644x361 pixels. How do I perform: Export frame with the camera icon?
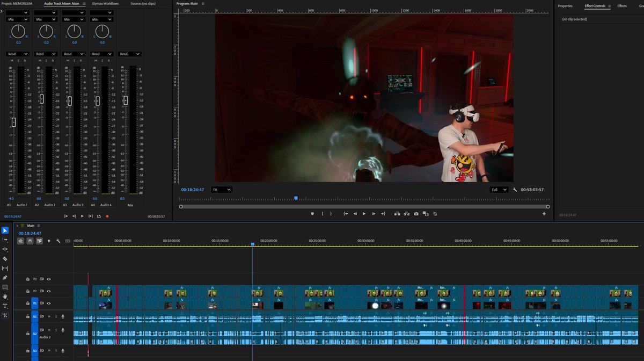(x=416, y=214)
